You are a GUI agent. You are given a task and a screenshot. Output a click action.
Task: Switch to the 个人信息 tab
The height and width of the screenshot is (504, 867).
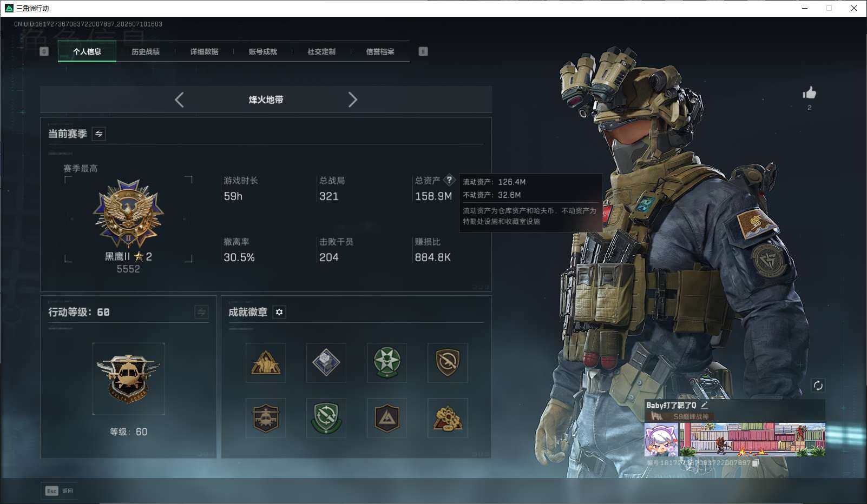[x=87, y=51]
